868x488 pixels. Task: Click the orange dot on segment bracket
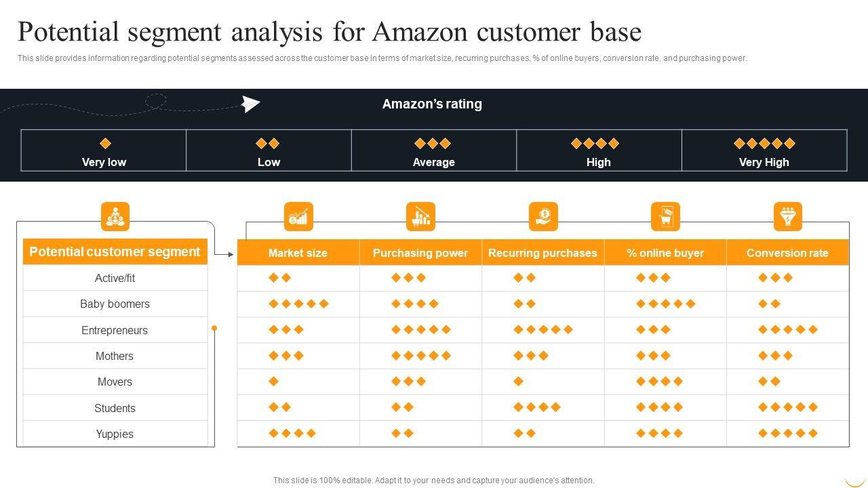point(214,328)
